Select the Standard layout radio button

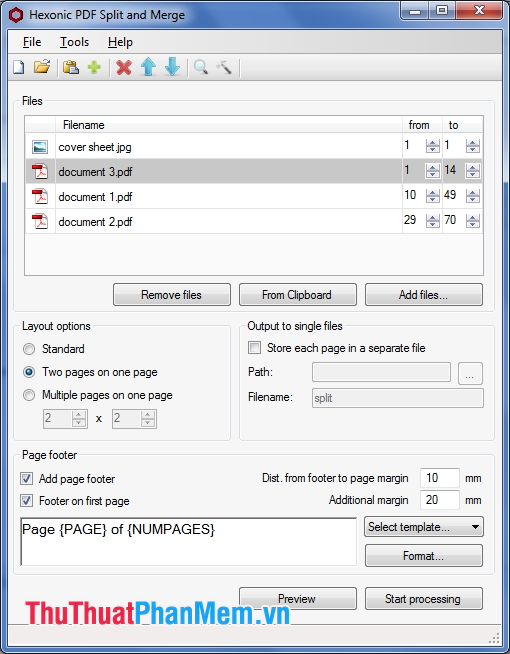tap(29, 349)
